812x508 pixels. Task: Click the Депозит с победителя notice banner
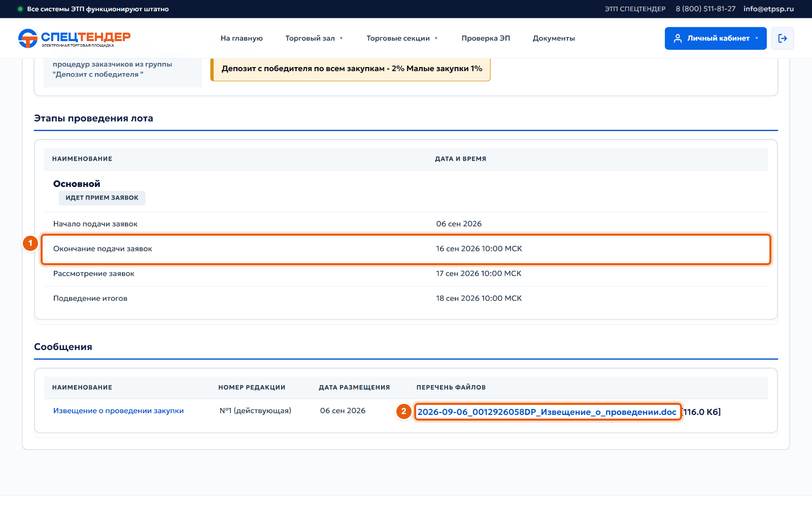point(351,69)
